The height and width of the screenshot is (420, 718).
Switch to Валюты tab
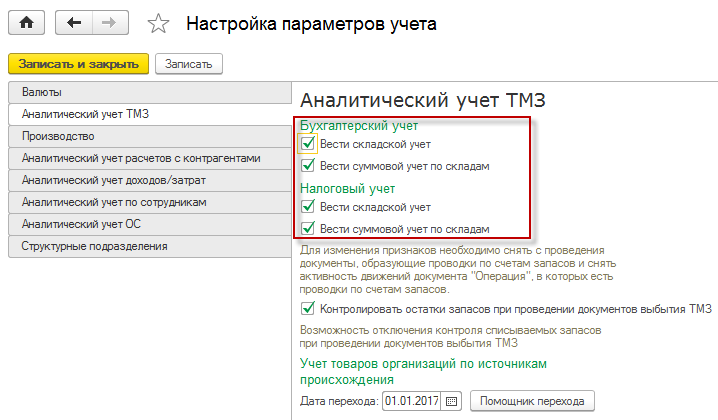coord(148,93)
